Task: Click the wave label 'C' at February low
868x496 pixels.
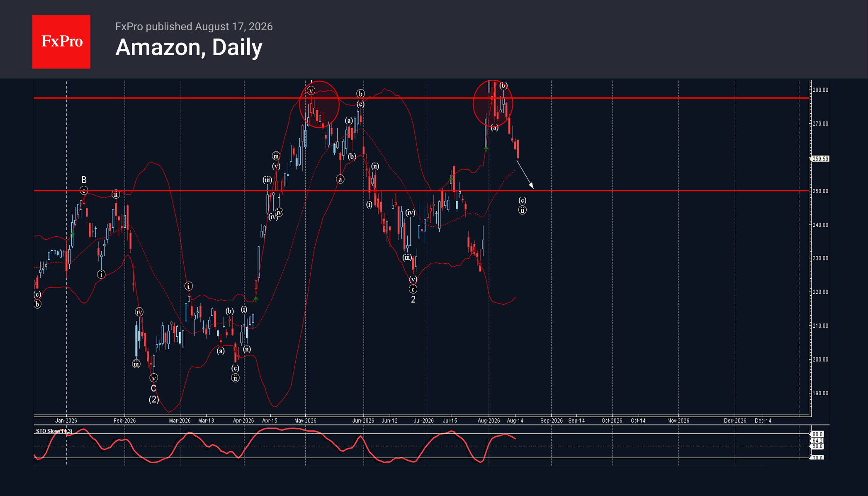Action: point(153,389)
